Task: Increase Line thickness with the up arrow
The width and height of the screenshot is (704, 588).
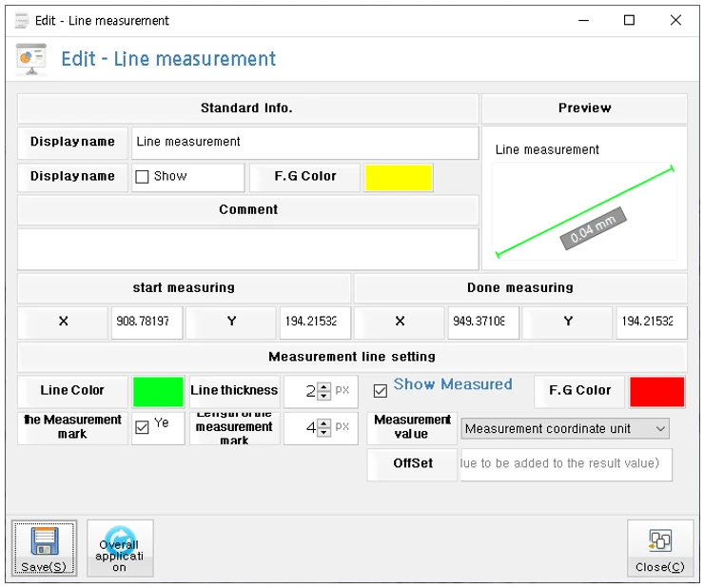Action: (323, 386)
